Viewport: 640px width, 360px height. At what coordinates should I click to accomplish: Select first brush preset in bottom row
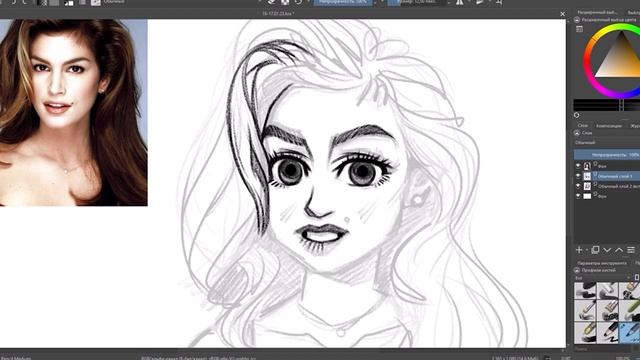pos(585,333)
